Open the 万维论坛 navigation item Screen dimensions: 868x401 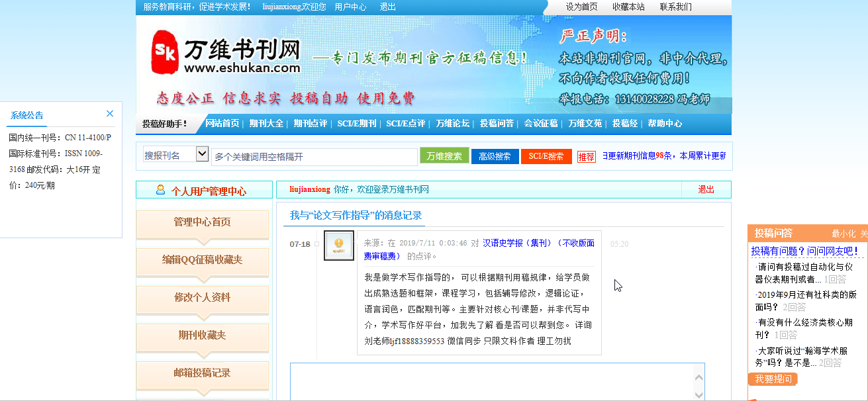(452, 124)
